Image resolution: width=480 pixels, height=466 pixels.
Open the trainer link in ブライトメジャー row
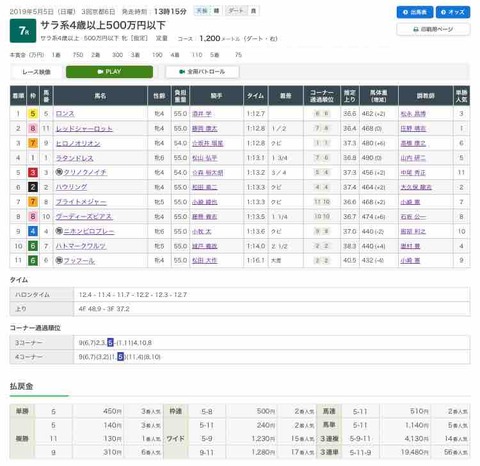[x=410, y=202]
